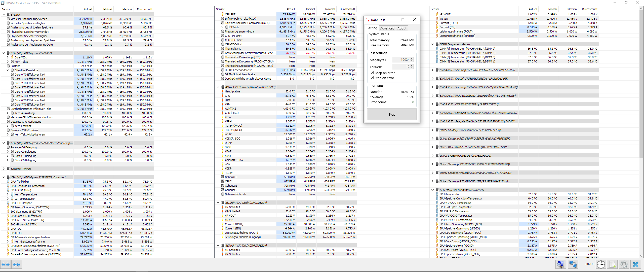Screen dimensions: 644x272
Task: Open remote monitoring network computers icon
Action: (573, 264)
